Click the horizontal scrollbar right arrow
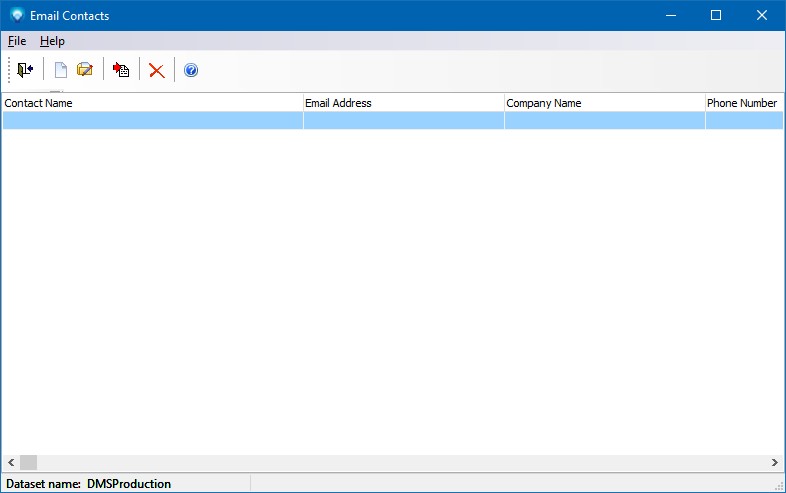 (x=775, y=463)
